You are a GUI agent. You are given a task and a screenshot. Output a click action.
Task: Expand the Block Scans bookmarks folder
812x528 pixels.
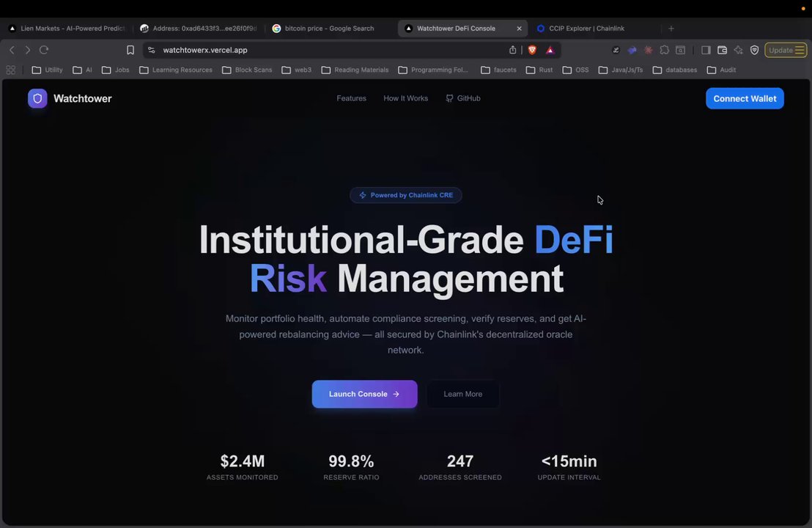[x=247, y=70]
